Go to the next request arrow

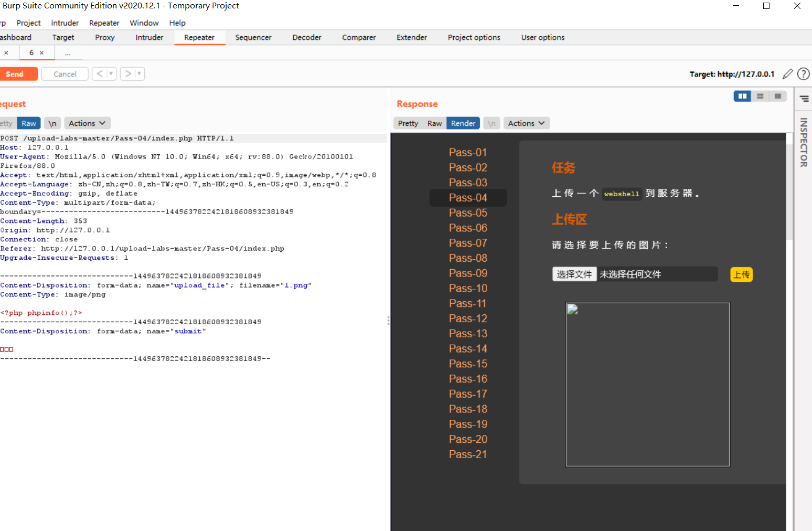[x=128, y=74]
